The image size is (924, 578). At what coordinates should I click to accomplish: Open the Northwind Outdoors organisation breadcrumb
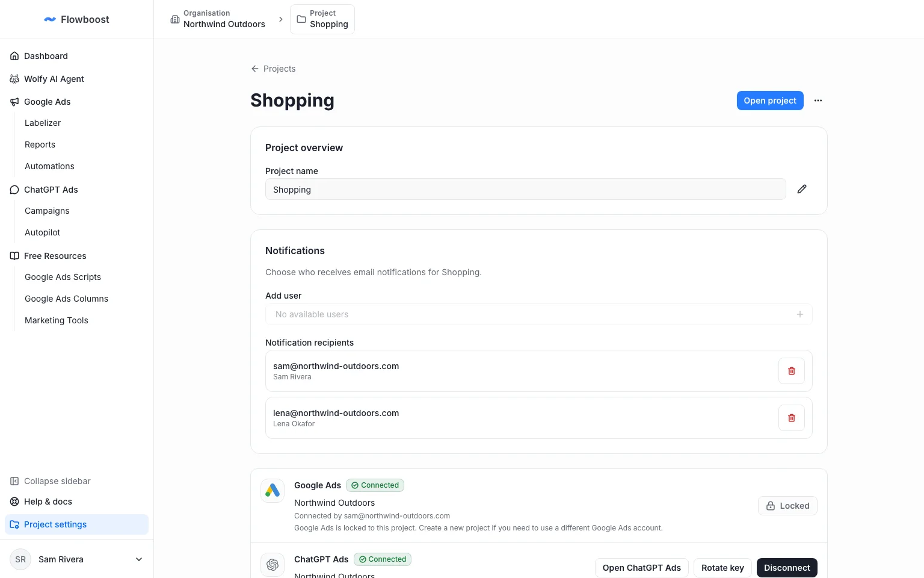(218, 19)
